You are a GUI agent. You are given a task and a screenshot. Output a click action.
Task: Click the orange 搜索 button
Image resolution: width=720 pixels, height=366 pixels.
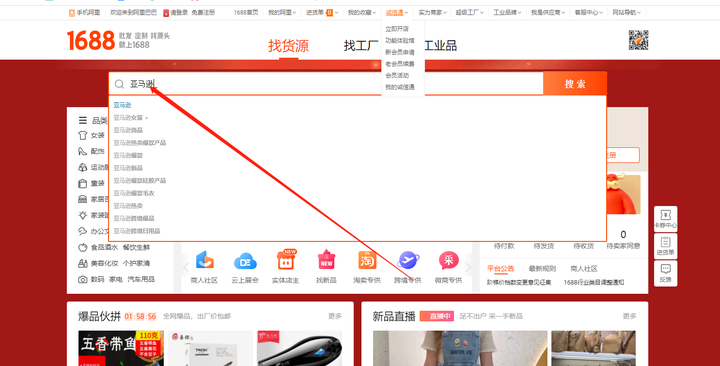point(575,84)
